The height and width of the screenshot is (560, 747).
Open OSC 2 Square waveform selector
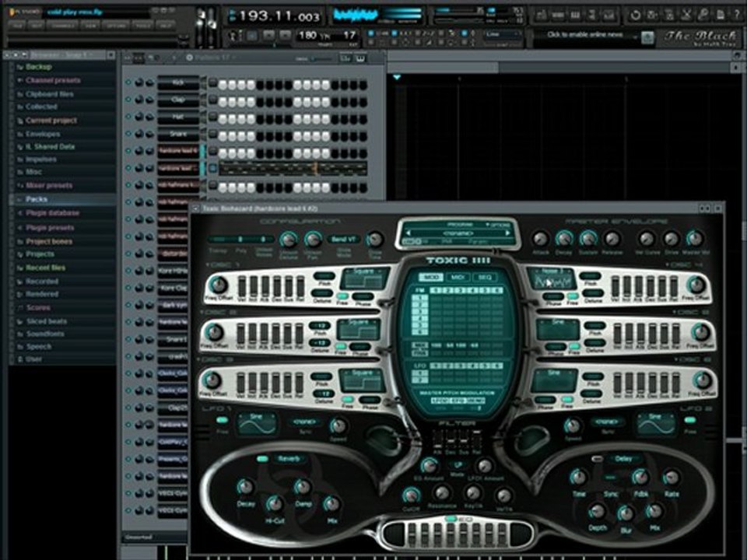coord(358,330)
